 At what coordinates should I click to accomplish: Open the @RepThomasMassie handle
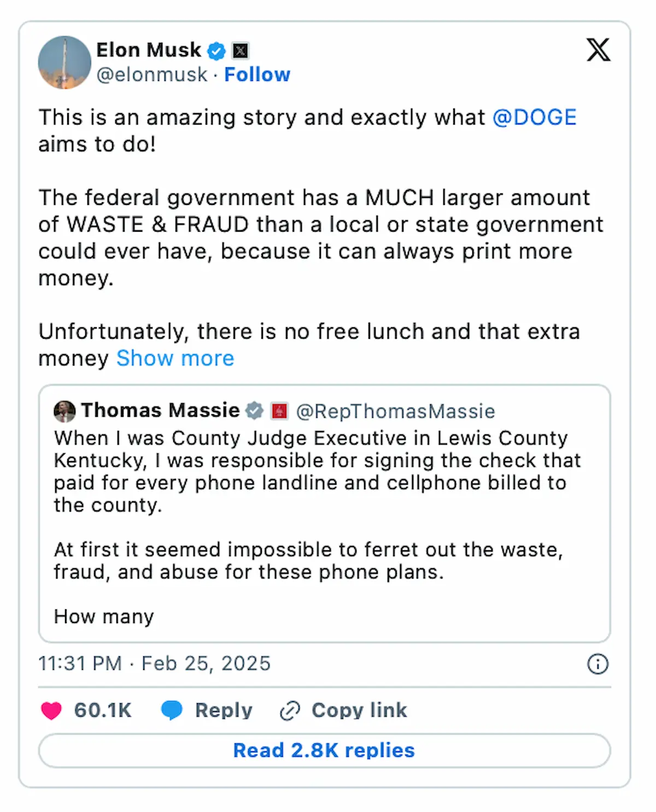pos(395,411)
